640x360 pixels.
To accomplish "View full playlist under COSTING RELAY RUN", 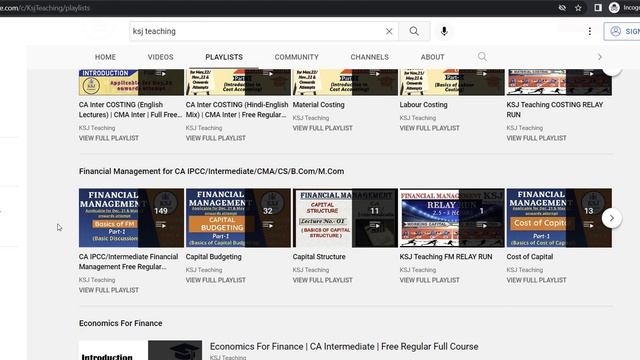I will 536,138.
